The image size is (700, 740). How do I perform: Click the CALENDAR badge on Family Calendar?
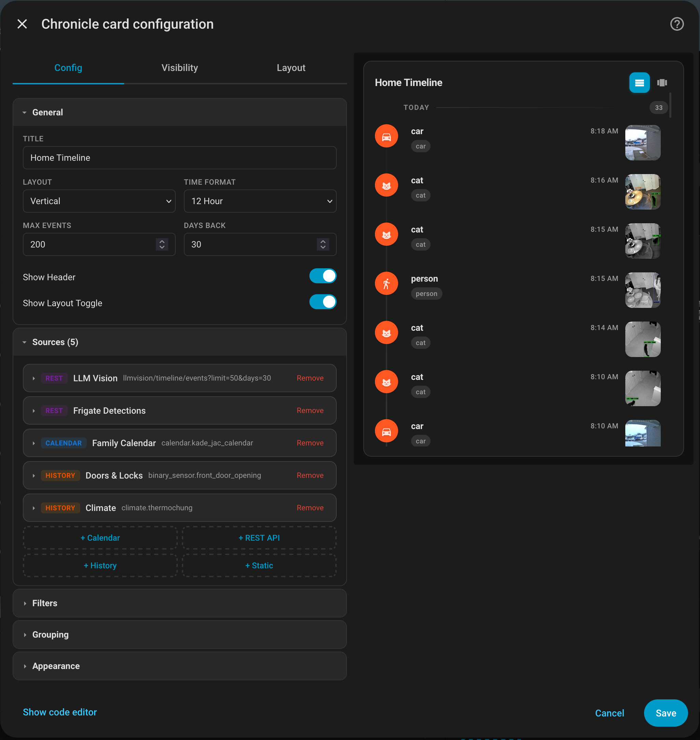[63, 443]
